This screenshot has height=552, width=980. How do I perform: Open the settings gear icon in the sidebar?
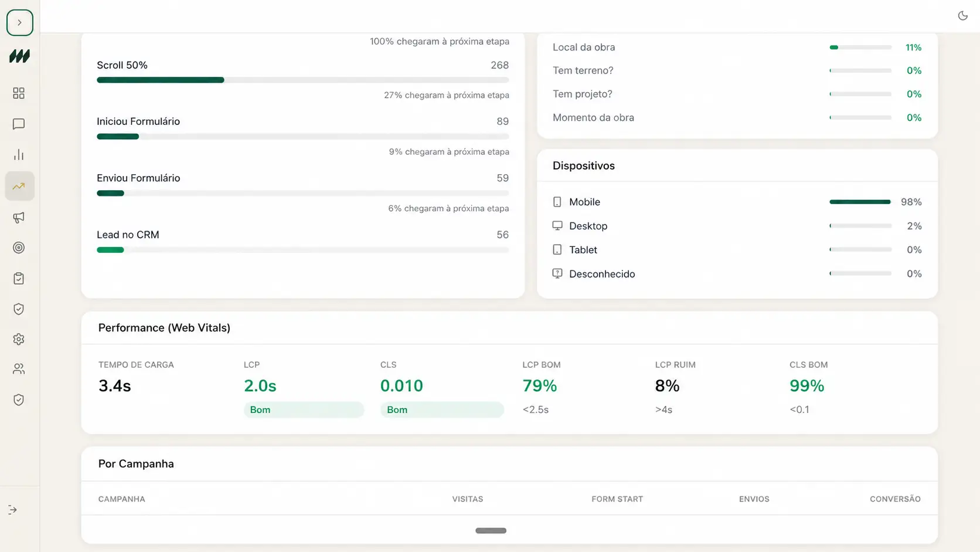(x=19, y=339)
